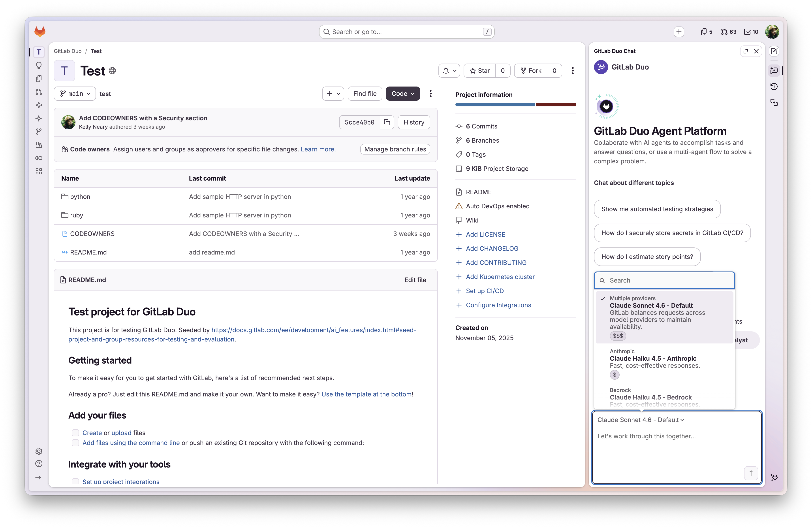
Task: Click the History button
Action: (414, 122)
